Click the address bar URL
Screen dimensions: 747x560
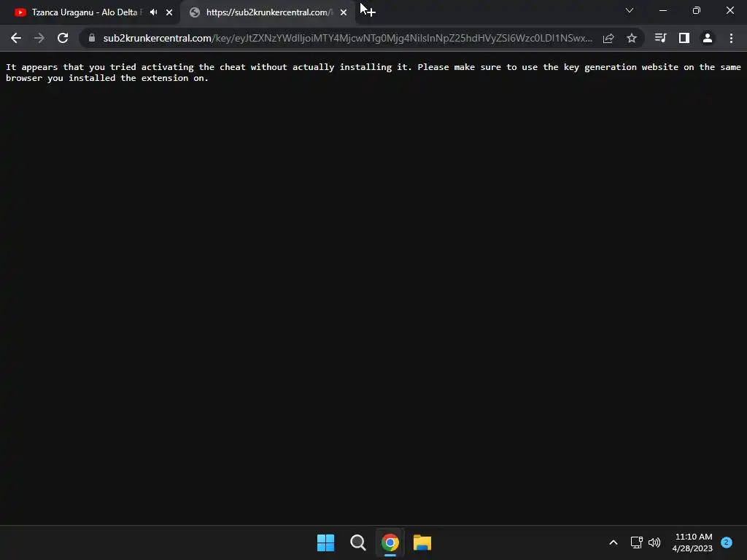pos(348,38)
